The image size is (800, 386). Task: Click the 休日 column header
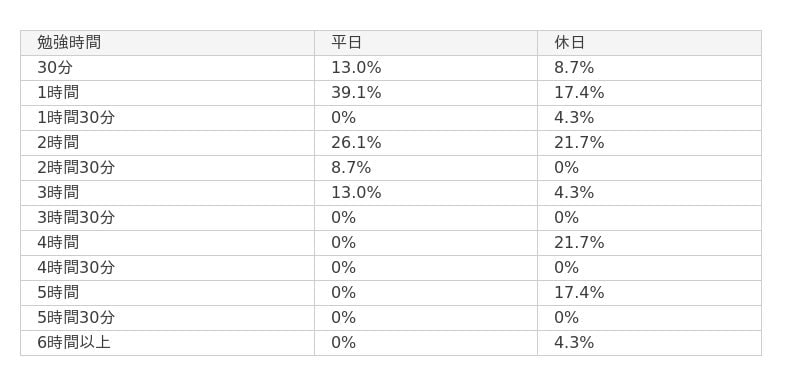(569, 43)
